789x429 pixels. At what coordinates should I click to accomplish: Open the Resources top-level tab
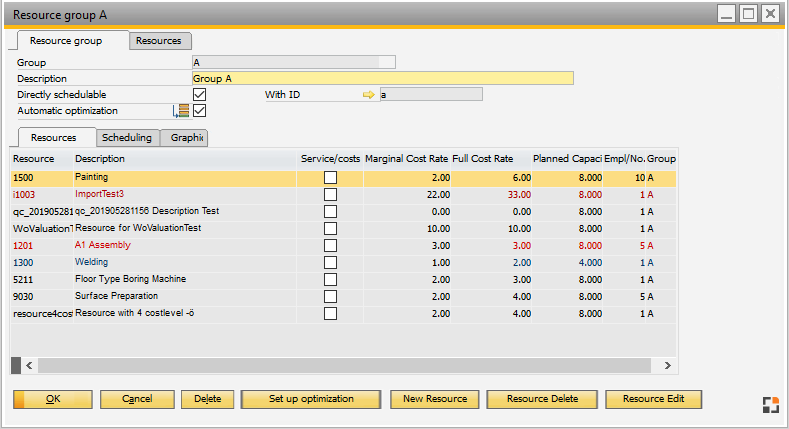click(159, 41)
